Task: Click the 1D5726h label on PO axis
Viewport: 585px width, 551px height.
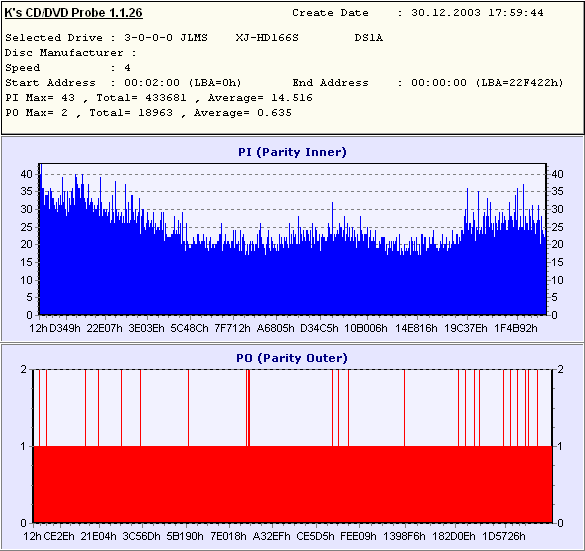Action: click(x=504, y=536)
